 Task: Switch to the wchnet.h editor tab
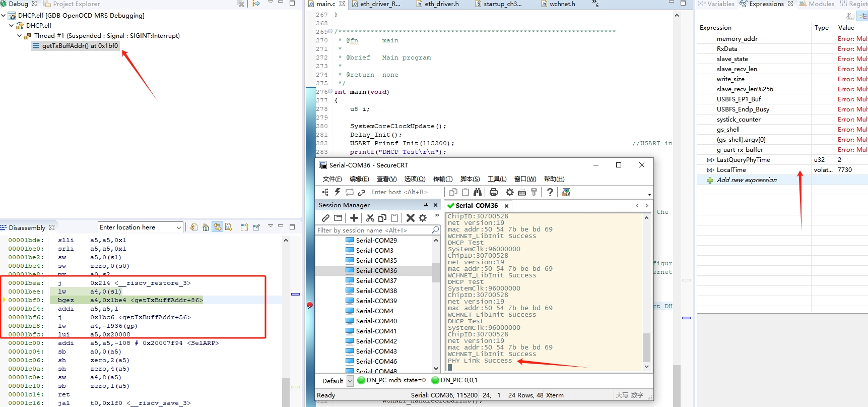tap(559, 4)
